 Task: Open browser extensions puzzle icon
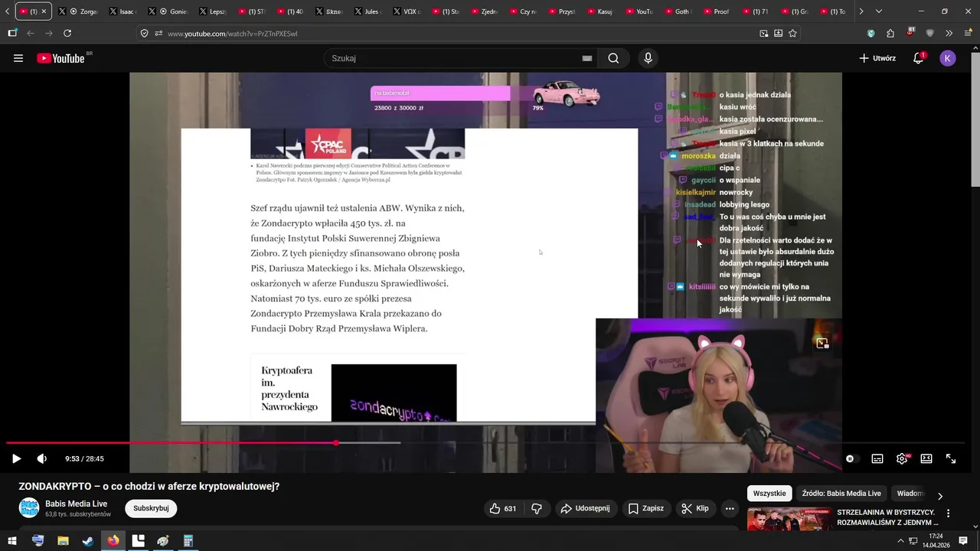tap(890, 33)
